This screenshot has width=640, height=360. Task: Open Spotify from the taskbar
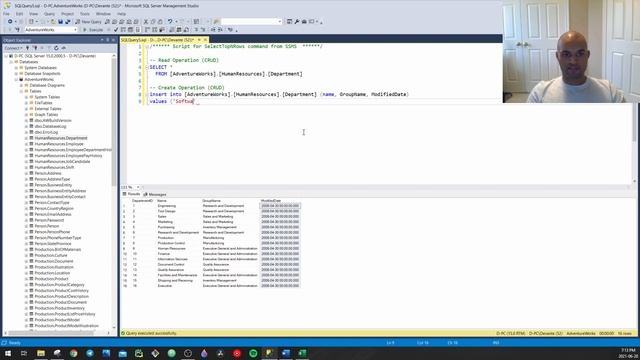click(x=253, y=353)
